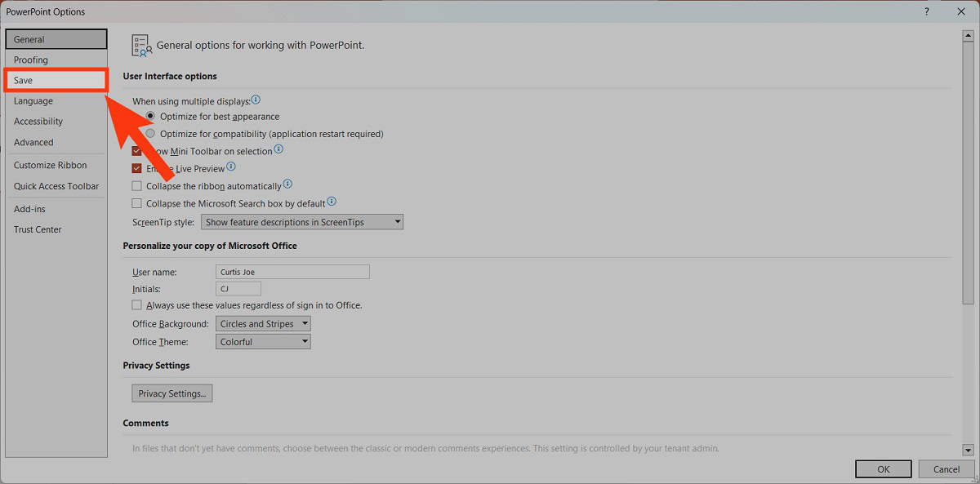Click info icon beside multiple displays label
This screenshot has height=484, width=980.
pos(256,100)
